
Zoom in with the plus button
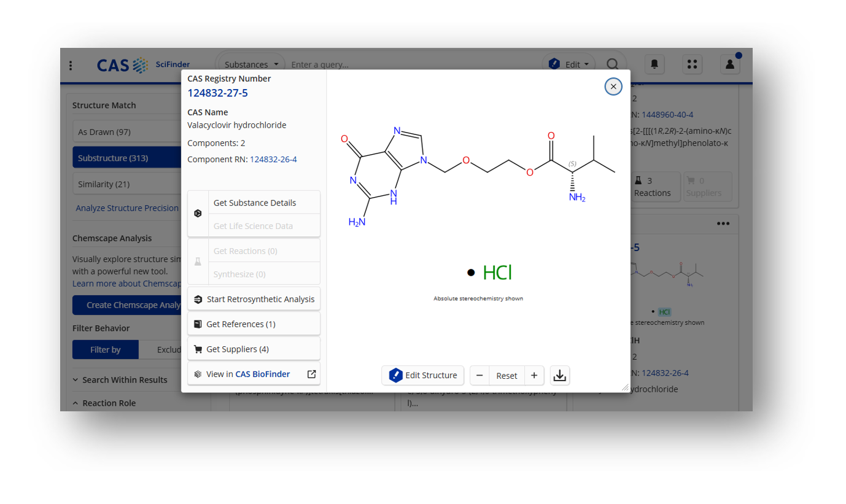534,375
